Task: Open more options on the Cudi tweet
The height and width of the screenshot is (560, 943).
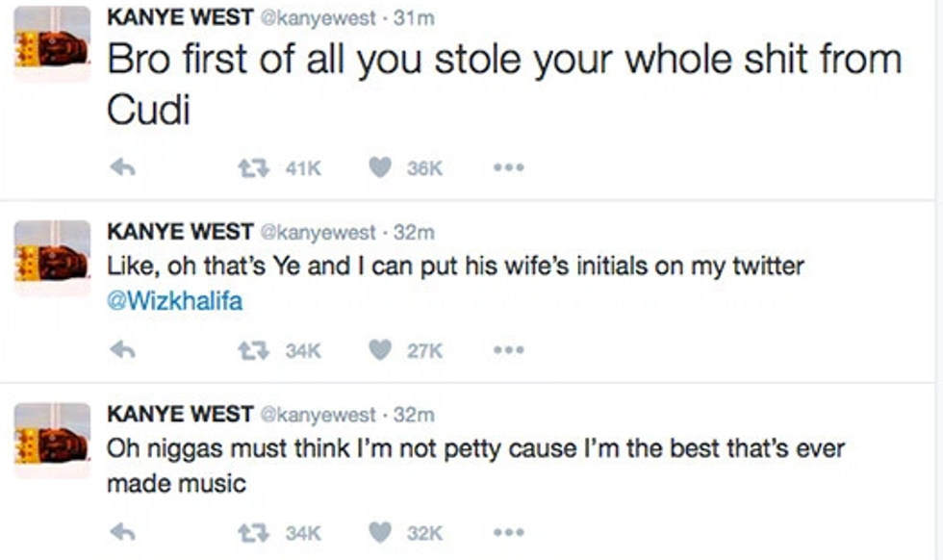Action: pos(507,167)
